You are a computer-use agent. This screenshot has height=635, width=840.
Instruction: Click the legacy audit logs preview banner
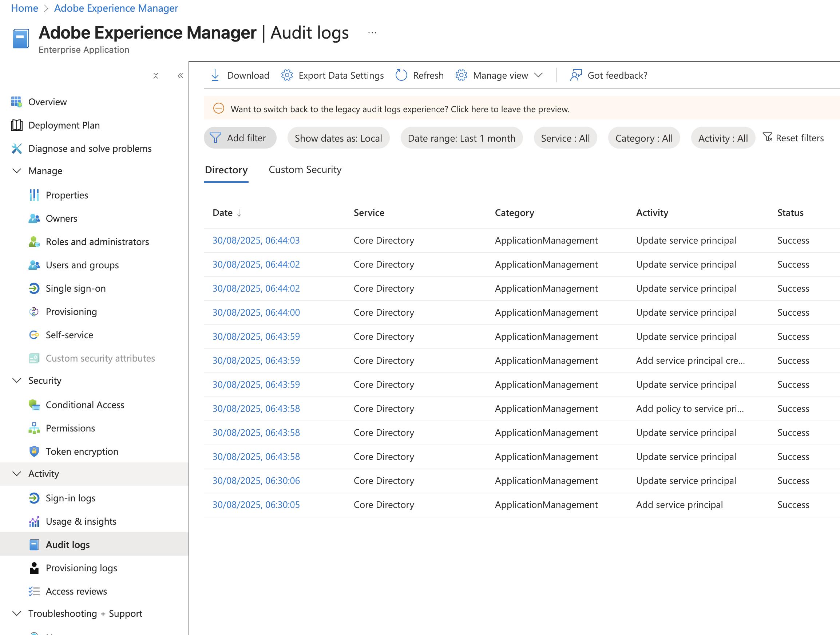click(x=522, y=109)
